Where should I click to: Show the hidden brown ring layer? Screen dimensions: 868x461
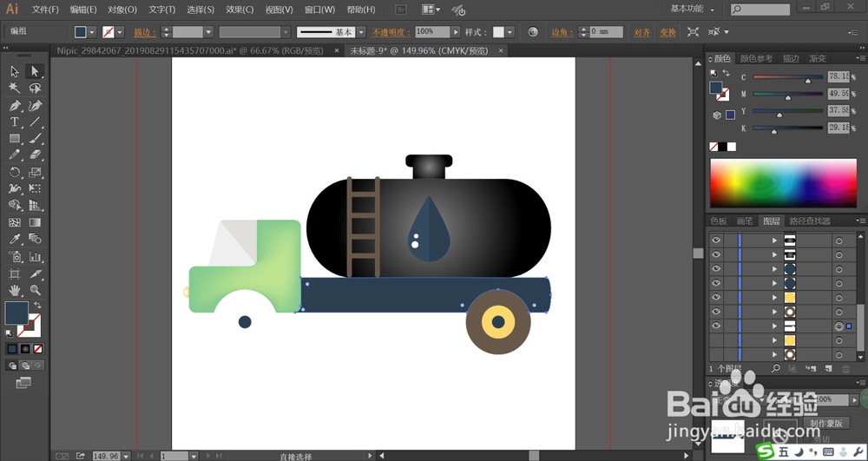click(716, 355)
